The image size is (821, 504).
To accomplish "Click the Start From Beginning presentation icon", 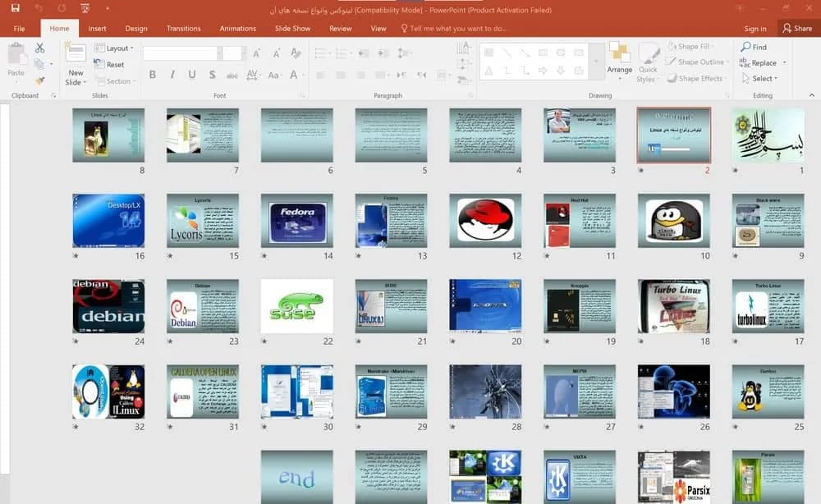I will coord(85,8).
